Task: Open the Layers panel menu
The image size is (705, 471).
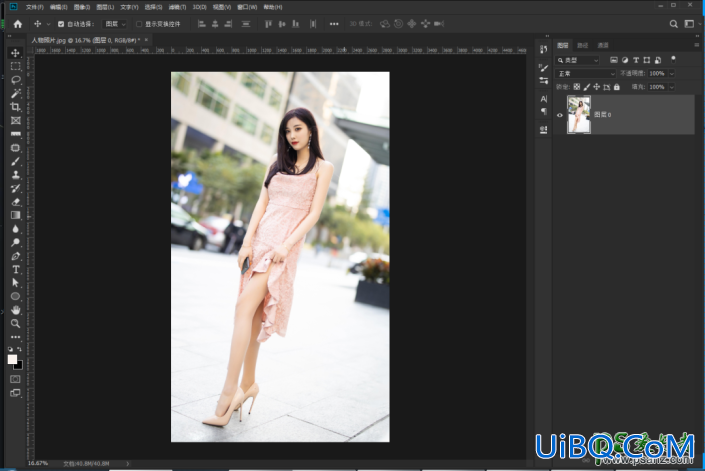Action: coord(696,45)
